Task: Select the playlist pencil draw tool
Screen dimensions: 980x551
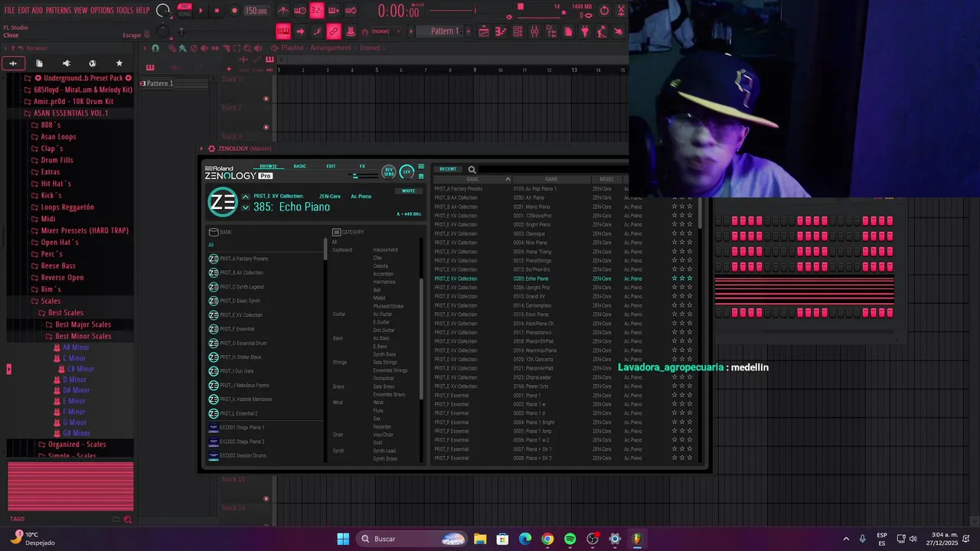Action: pos(172,48)
